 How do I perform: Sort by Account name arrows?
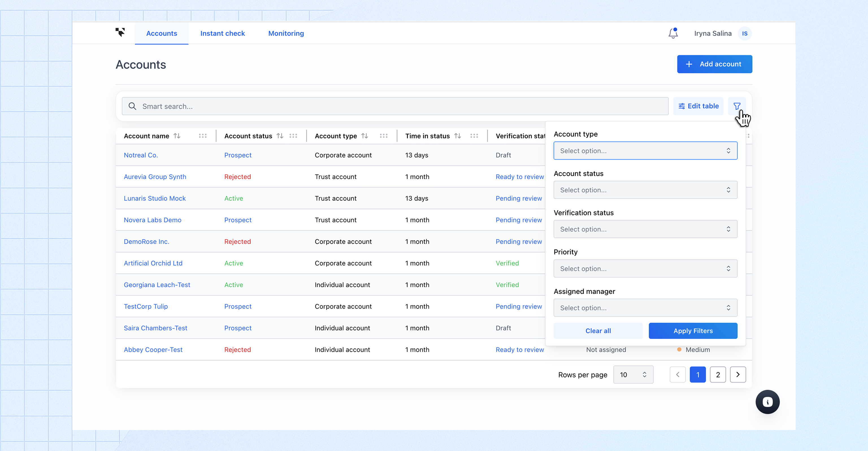click(x=177, y=136)
